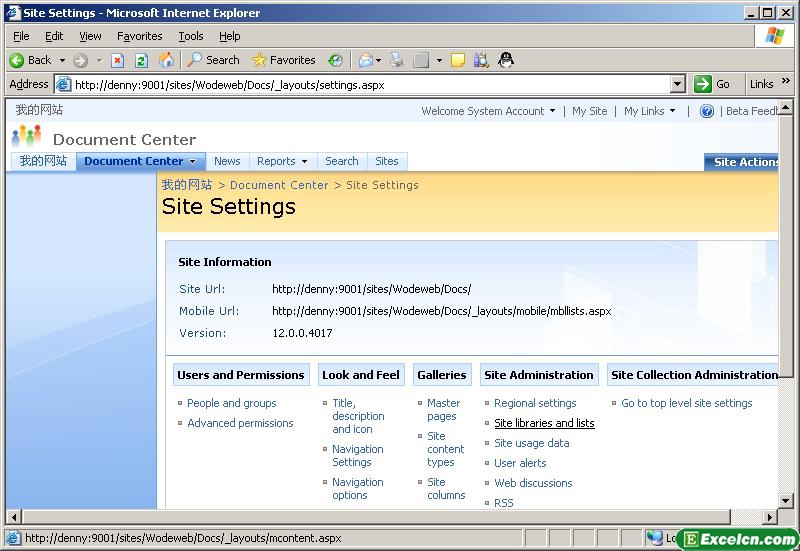Click the SharePoint help question mark icon
The height and width of the screenshot is (551, 800).
pos(707,111)
